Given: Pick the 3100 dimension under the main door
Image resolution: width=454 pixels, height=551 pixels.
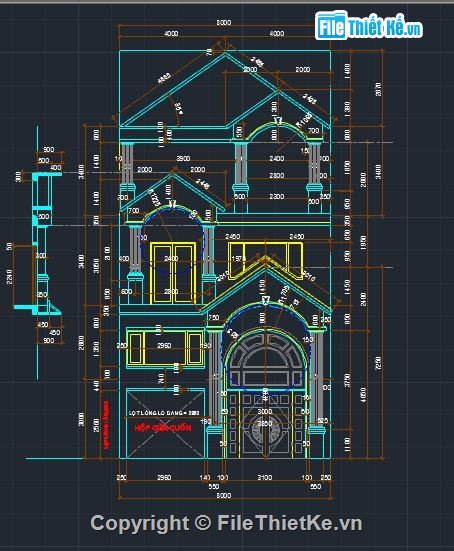Looking at the screenshot, I should (x=265, y=477).
